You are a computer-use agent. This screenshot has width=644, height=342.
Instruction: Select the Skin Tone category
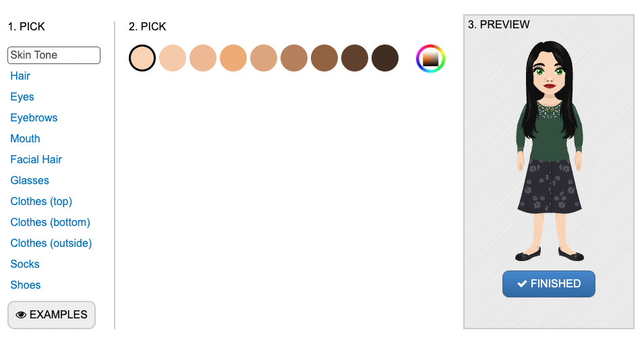54,55
